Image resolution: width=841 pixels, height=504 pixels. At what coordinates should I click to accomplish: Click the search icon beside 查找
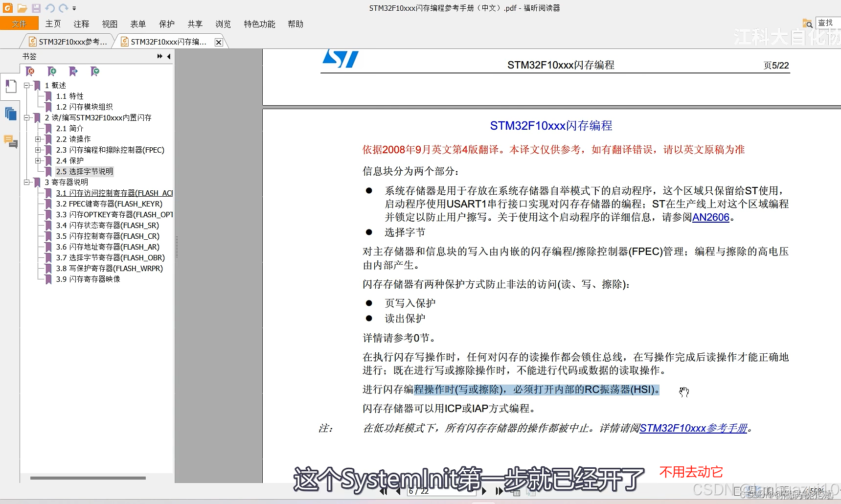[x=807, y=23]
